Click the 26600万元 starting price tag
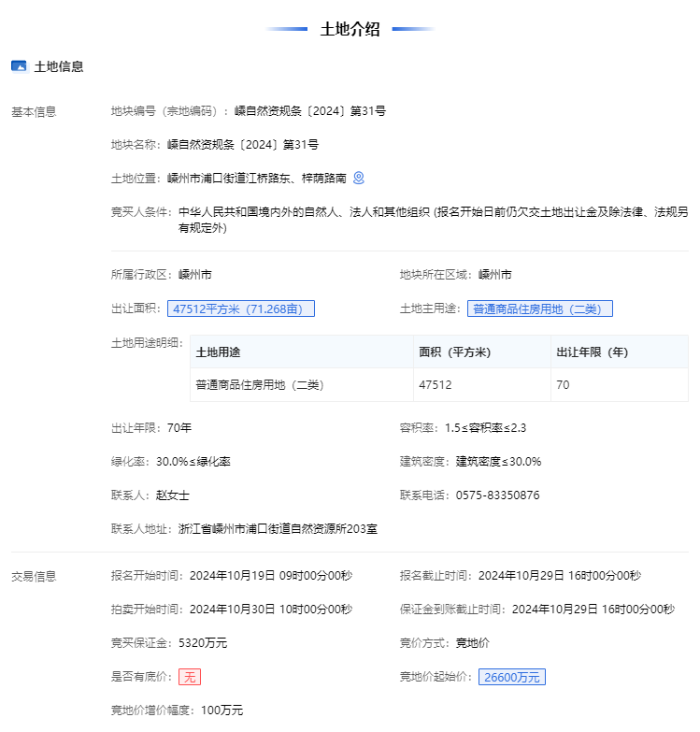Screen dimensions: 700x732 [511, 677]
